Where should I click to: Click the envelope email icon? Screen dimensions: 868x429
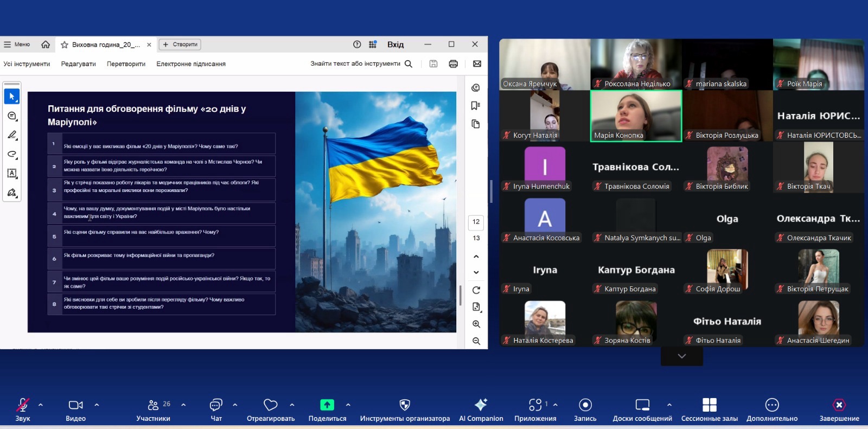477,64
